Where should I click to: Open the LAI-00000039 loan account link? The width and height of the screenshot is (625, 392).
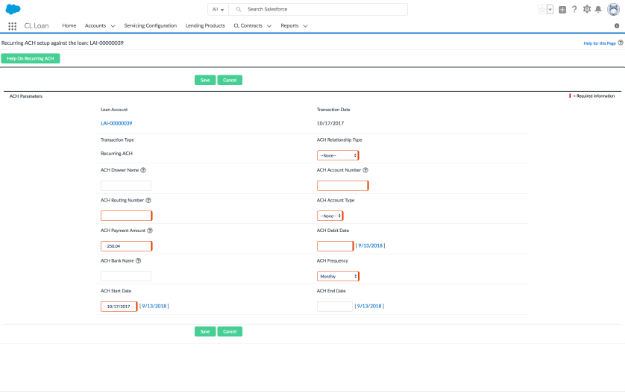coord(116,123)
